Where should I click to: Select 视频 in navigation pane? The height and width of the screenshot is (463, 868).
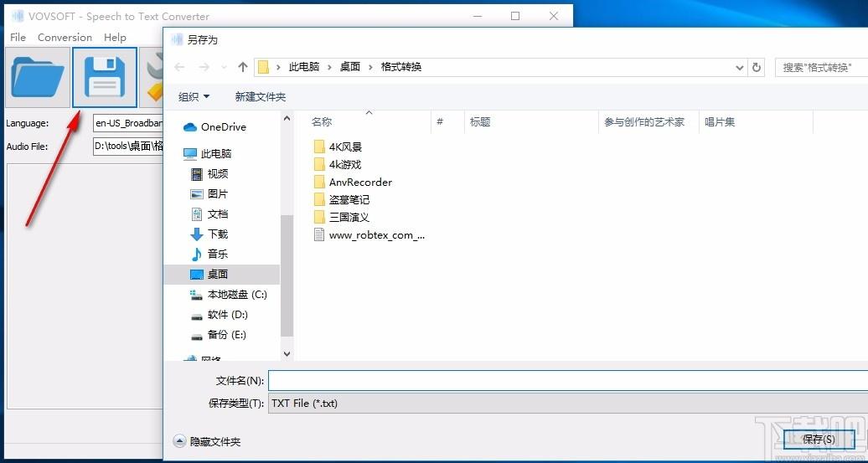click(209, 174)
